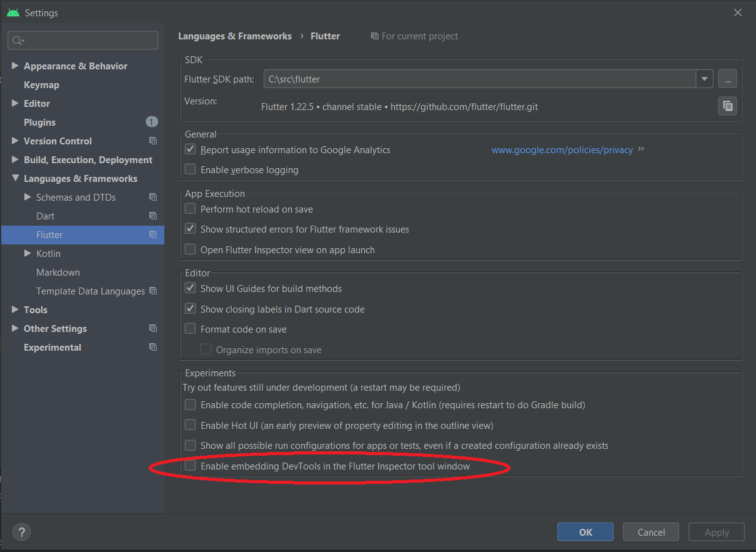Click the OK button

pyautogui.click(x=585, y=531)
